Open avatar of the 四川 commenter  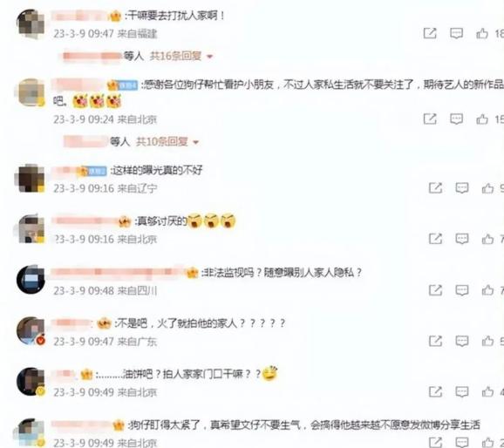(x=31, y=280)
